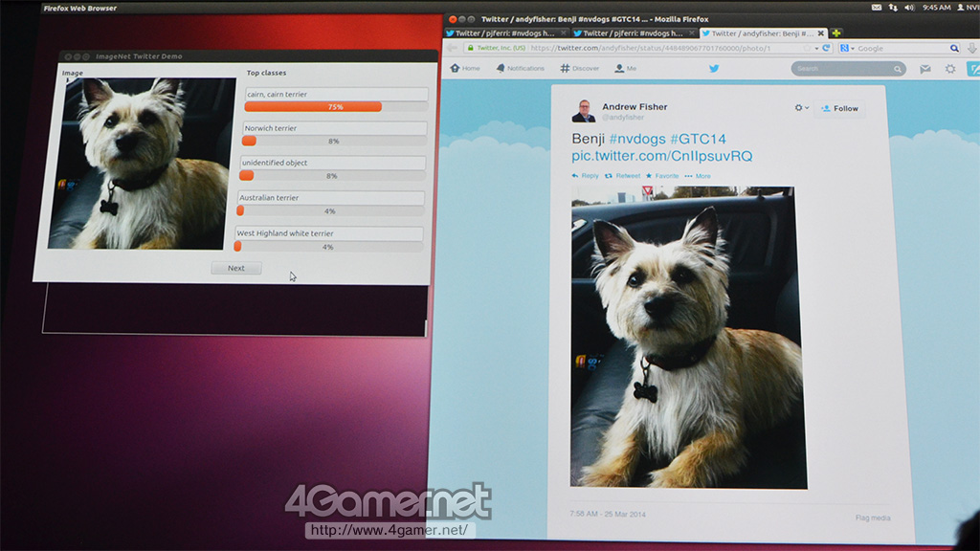
Task: Reload the page in Firefox
Action: [826, 48]
